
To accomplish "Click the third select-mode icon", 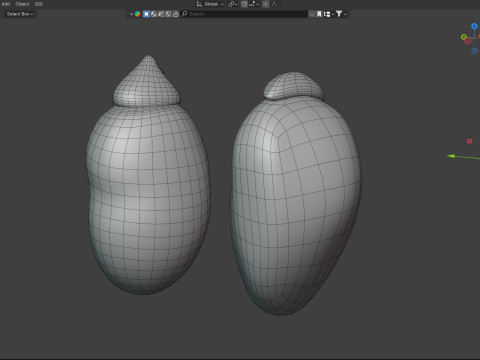I will coord(161,14).
